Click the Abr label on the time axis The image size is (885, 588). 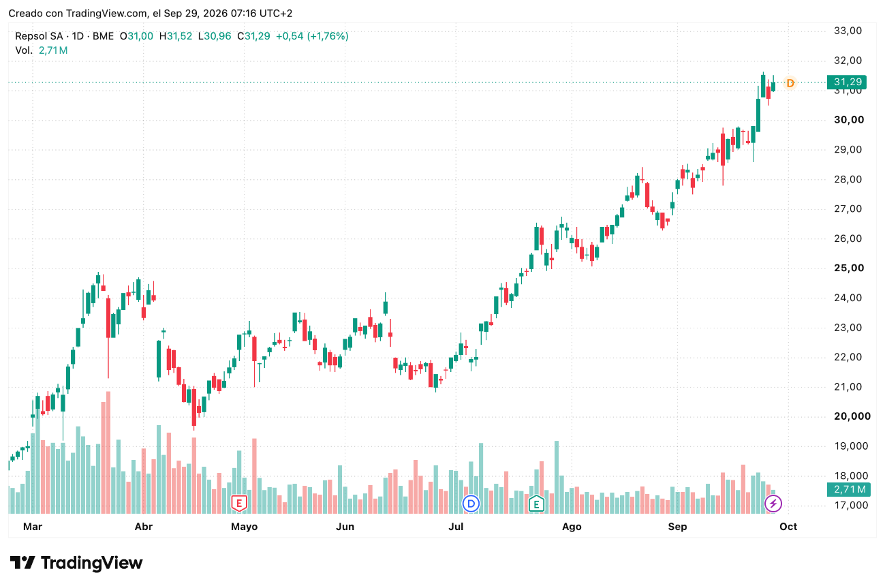tap(144, 527)
